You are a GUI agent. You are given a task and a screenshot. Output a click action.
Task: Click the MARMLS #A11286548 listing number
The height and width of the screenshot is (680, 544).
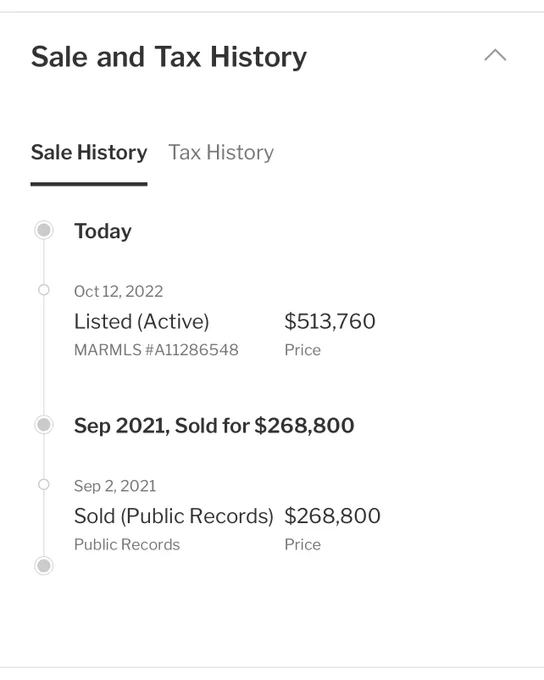pyautogui.click(x=156, y=350)
